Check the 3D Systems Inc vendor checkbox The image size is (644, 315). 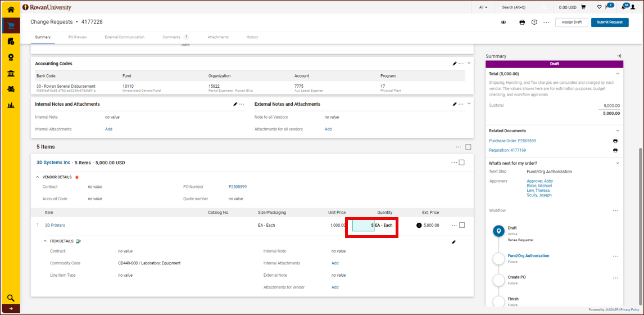coord(461,163)
